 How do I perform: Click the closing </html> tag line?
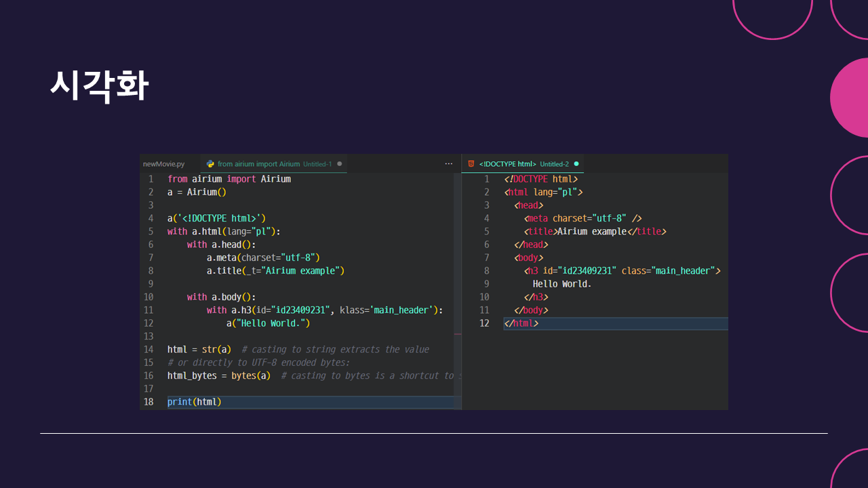tap(521, 323)
